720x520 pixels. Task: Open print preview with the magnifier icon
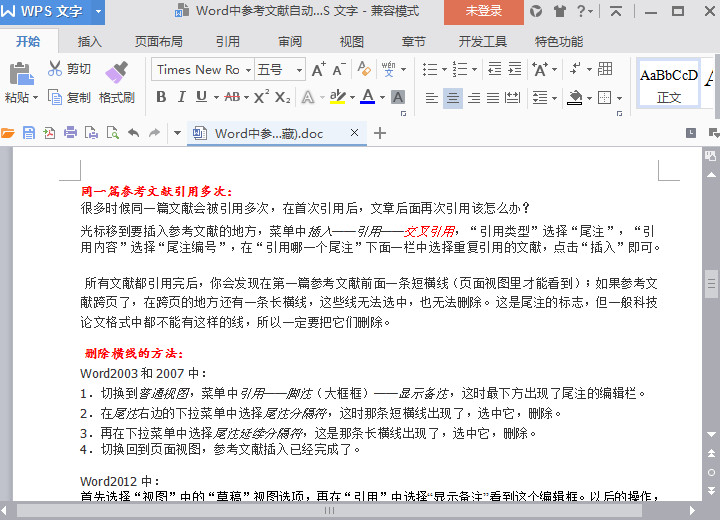pyautogui.click(x=112, y=133)
